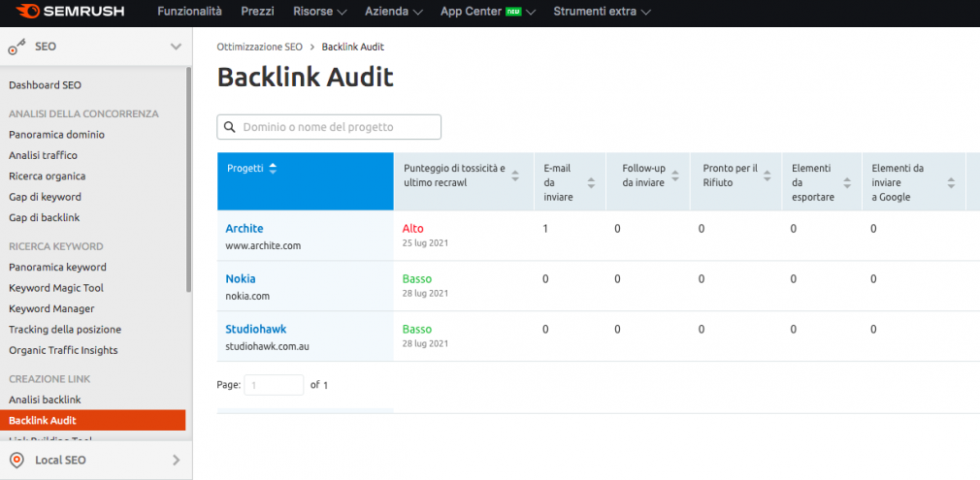Sort by Punteggio di tossicità column arrows

tap(515, 176)
